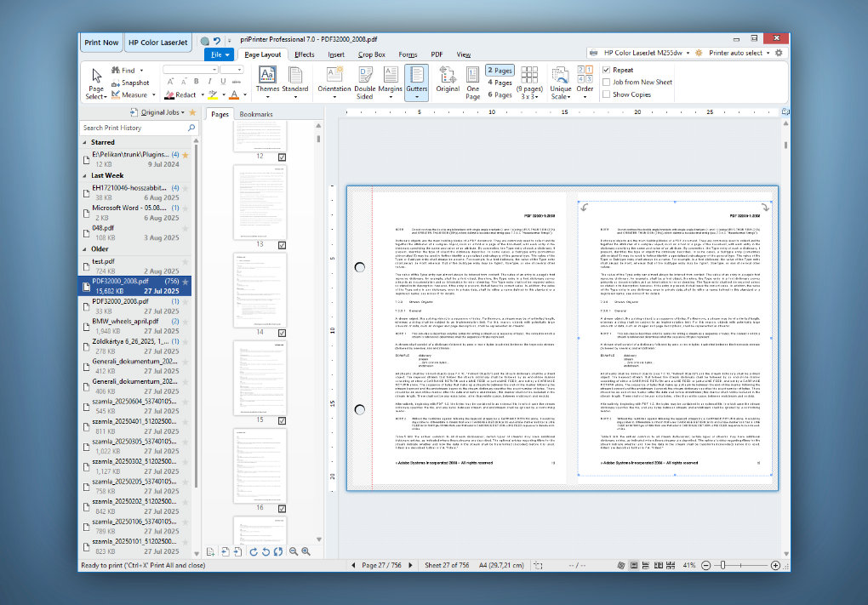Click the undo arrow in title bar

click(x=217, y=40)
